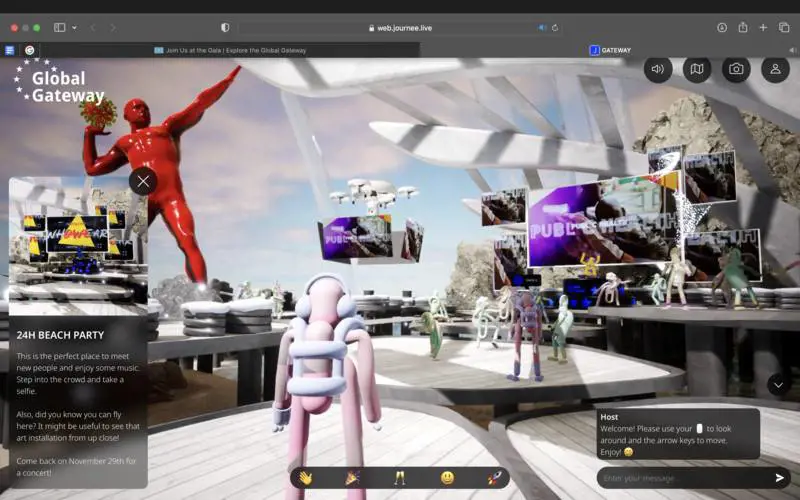Image resolution: width=800 pixels, height=500 pixels.
Task: Open the world map
Action: click(x=697, y=69)
